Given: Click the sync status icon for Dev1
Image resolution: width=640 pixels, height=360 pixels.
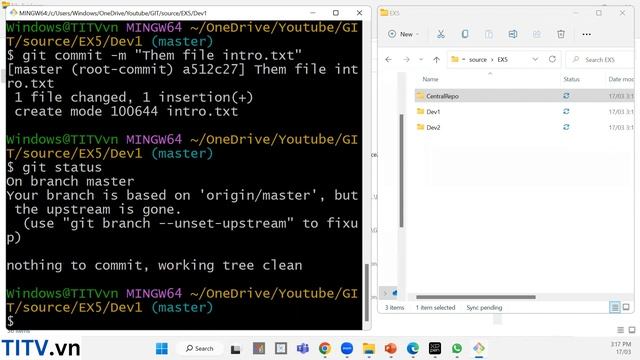Looking at the screenshot, I should tap(566, 111).
